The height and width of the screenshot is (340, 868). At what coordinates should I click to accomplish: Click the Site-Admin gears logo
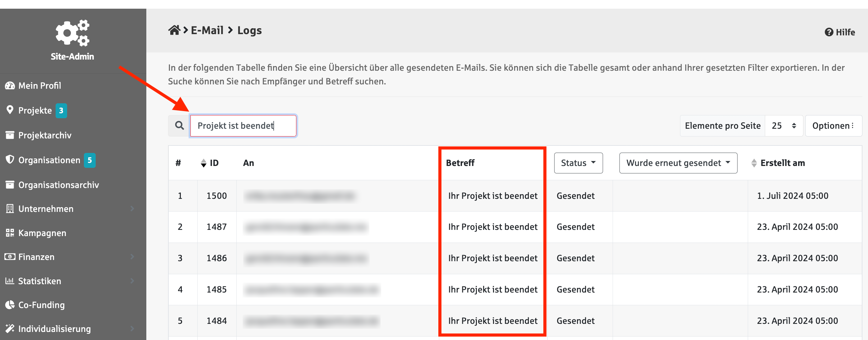click(x=72, y=33)
